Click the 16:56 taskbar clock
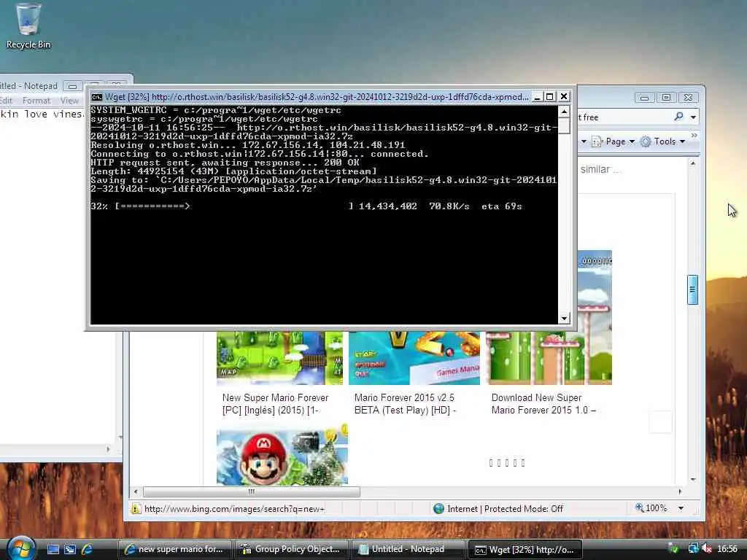Screen dimensions: 747x560 pyautogui.click(x=727, y=549)
